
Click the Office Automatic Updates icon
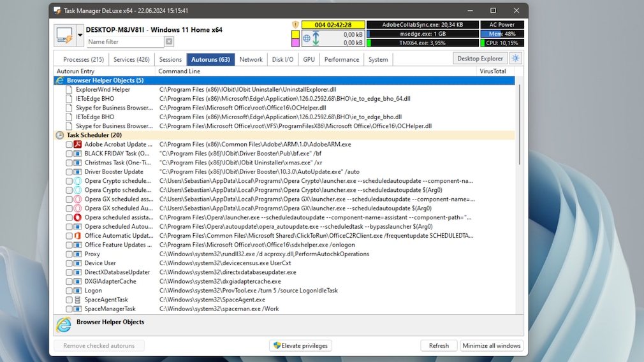[x=78, y=236]
